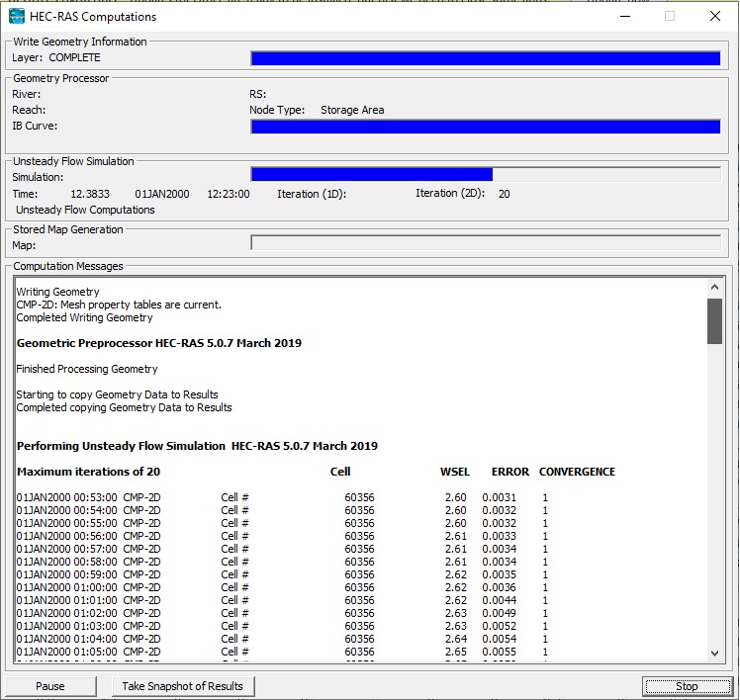The image size is (740, 700).
Task: Click the 01JAN2000 00:58:00 message row
Action: pyautogui.click(x=282, y=562)
